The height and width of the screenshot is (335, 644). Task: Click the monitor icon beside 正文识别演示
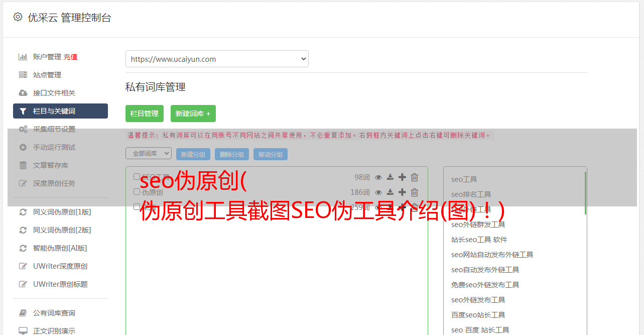point(23,331)
